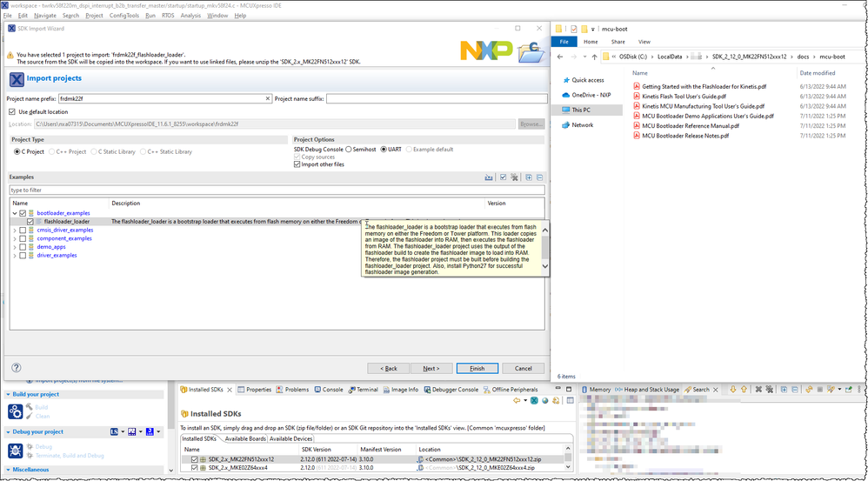
Task: Toggle Import other files checkbox
Action: click(297, 164)
